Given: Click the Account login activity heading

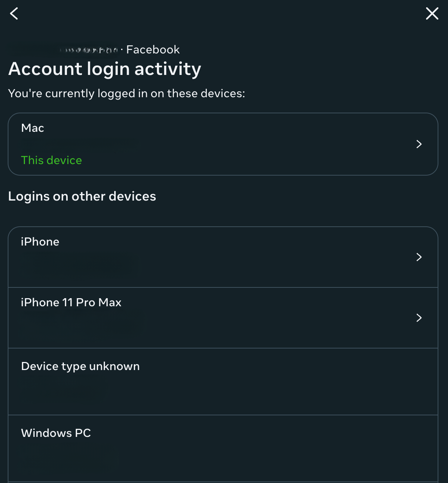Looking at the screenshot, I should [105, 69].
